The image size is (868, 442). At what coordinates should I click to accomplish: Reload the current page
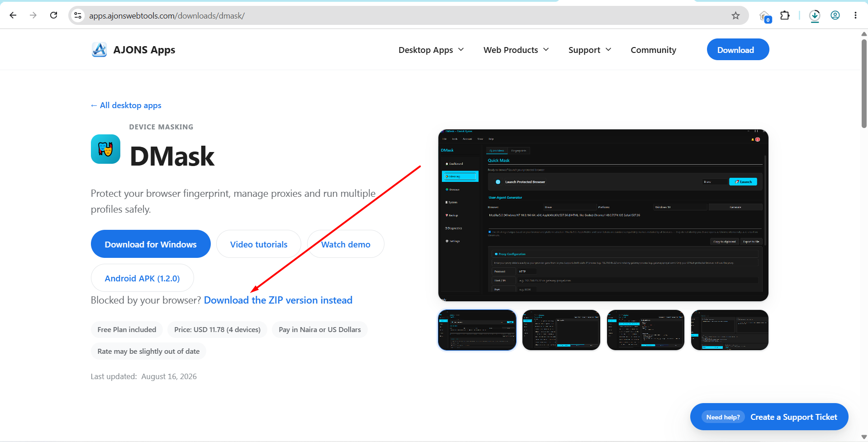(53, 15)
